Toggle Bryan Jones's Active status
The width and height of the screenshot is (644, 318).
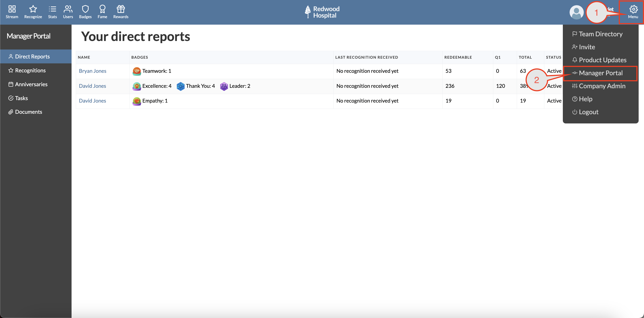pyautogui.click(x=554, y=71)
